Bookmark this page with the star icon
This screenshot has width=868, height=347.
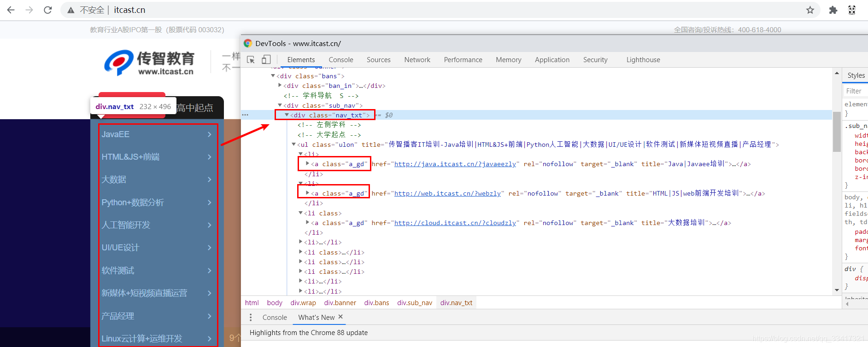pyautogui.click(x=810, y=10)
